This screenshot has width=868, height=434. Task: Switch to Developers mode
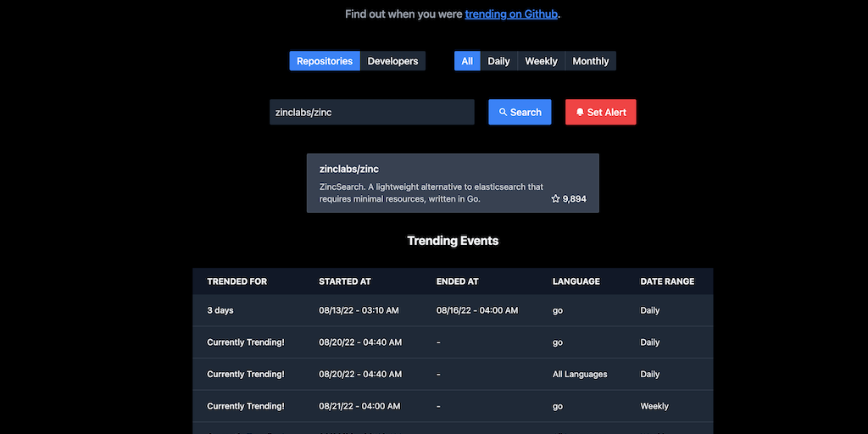click(393, 61)
